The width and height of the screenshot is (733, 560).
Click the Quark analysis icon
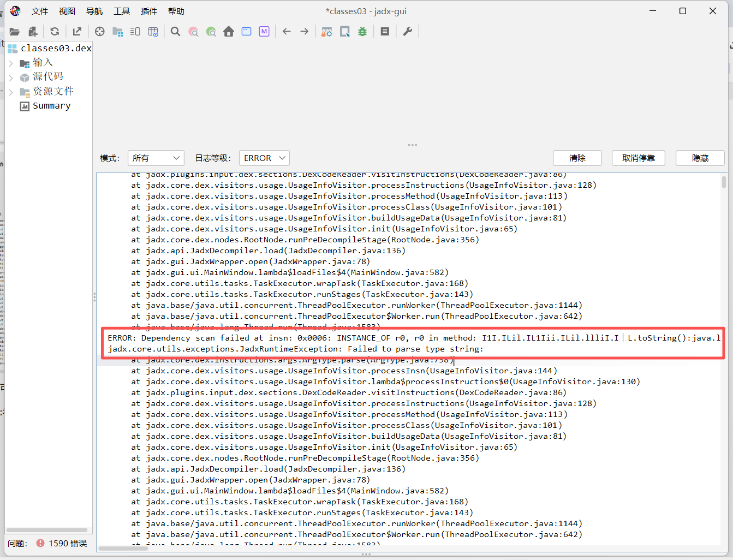[x=344, y=32]
